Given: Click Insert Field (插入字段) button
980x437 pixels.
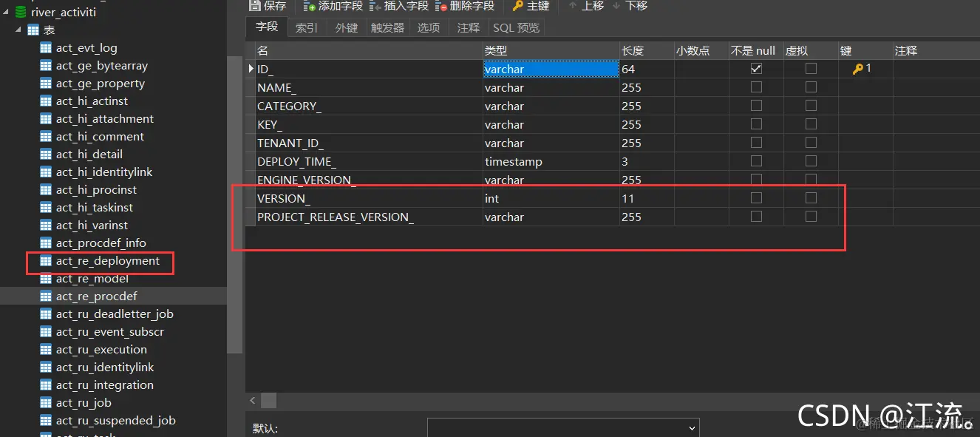Looking at the screenshot, I should coord(399,6).
